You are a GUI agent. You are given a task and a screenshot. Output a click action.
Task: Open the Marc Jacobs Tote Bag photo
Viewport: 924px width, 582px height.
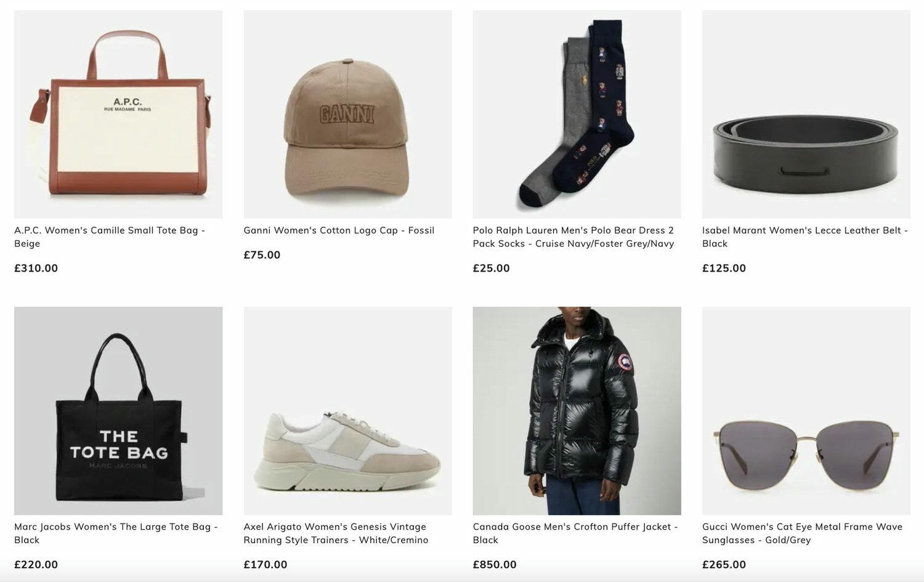(x=118, y=411)
